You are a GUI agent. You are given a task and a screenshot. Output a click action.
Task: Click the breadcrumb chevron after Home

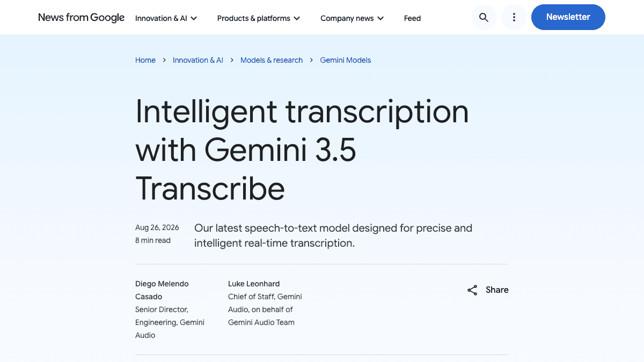(x=164, y=61)
